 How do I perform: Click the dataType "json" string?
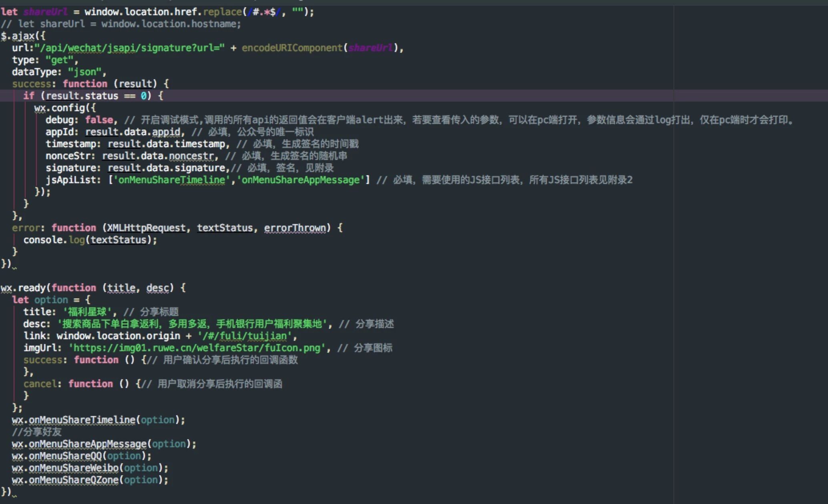84,72
